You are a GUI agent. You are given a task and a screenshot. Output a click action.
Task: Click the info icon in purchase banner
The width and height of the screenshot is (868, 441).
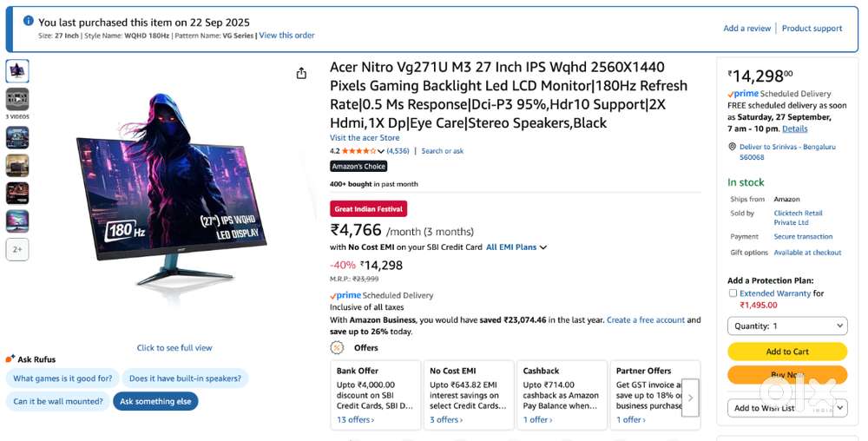tap(29, 21)
